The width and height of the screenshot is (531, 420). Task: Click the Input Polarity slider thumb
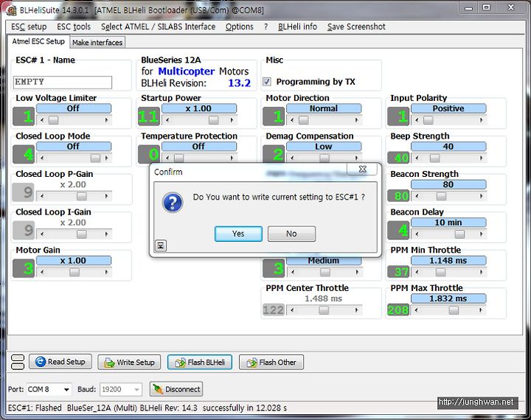[428, 120]
